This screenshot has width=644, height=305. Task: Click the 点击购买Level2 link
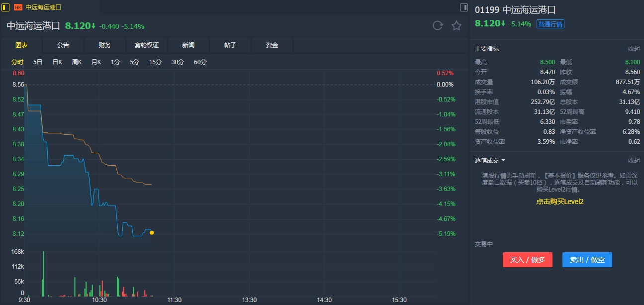(x=559, y=202)
